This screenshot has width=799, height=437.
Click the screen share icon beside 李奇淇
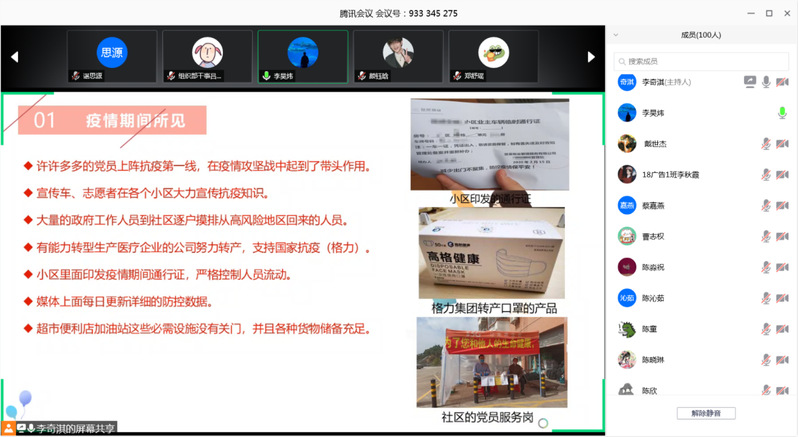[750, 82]
